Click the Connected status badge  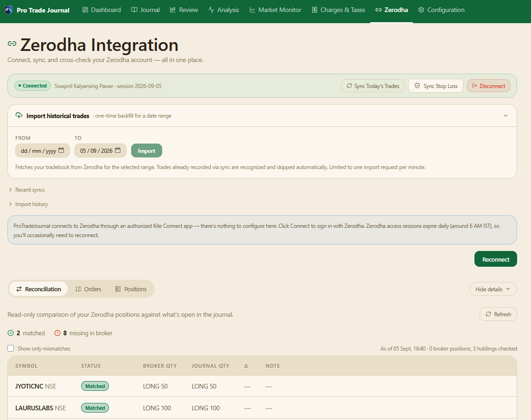(x=32, y=86)
